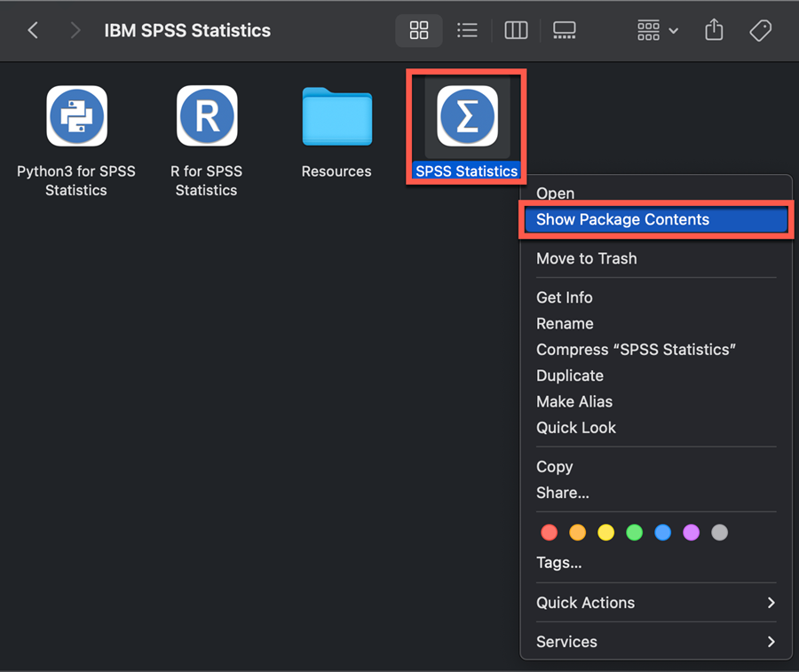Image resolution: width=799 pixels, height=672 pixels.
Task: Expand the Quick Actions submenu
Action: point(656,603)
